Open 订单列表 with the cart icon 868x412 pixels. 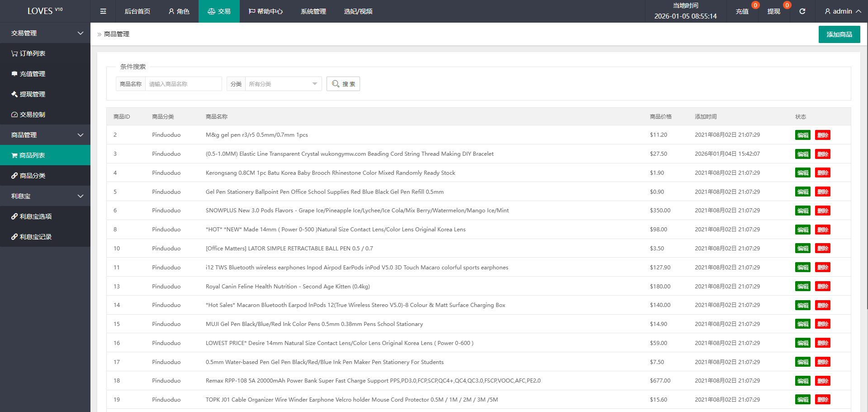(x=28, y=53)
